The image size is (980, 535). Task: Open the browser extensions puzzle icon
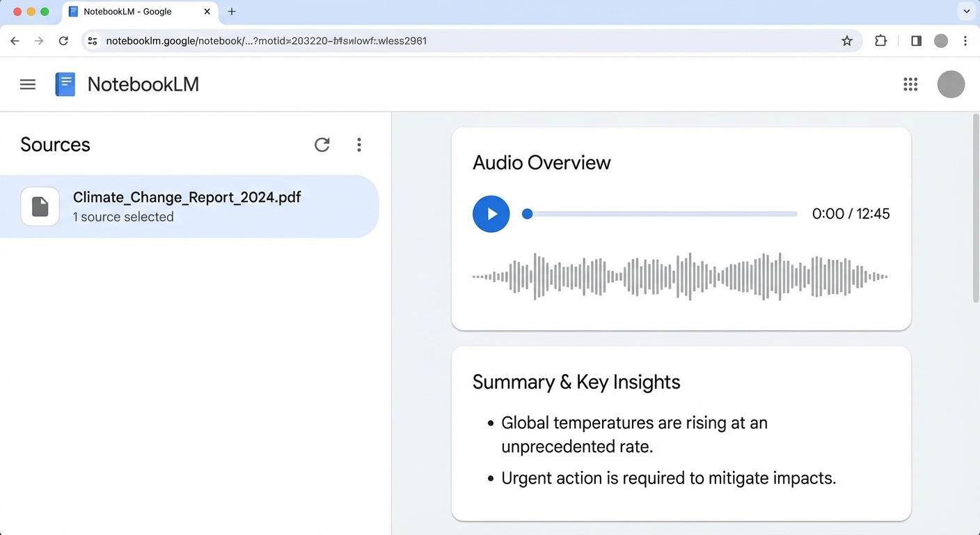click(880, 40)
